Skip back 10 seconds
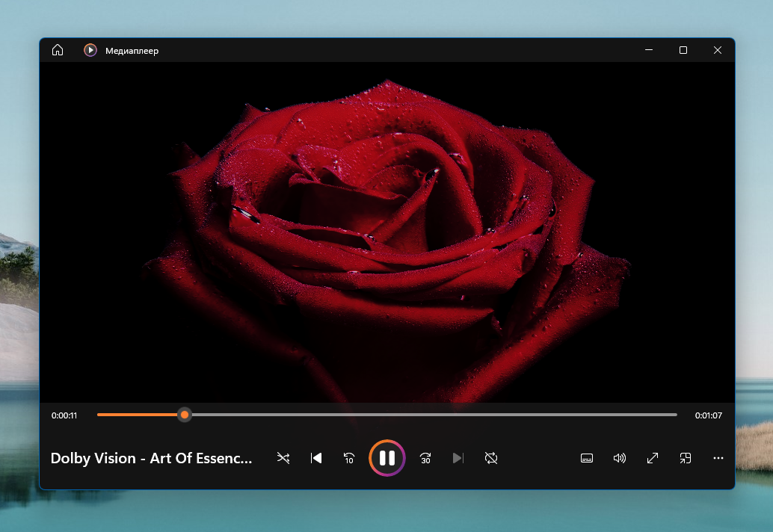Viewport: 773px width, 532px height. point(349,458)
